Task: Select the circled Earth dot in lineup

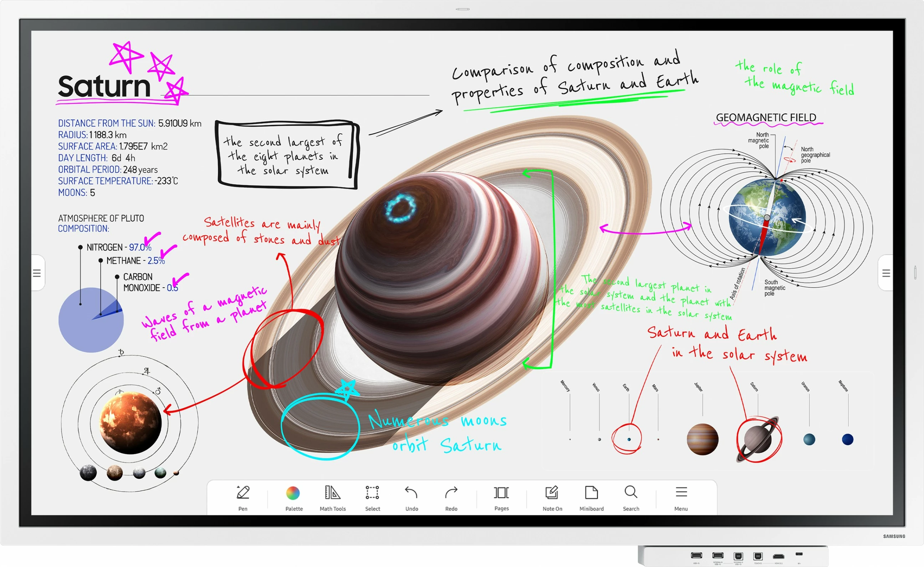Action: coord(629,439)
